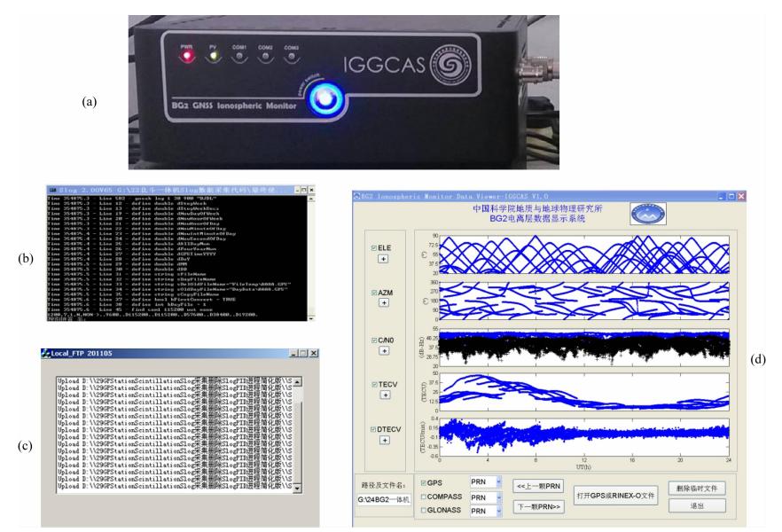Viewport: 782px width, 532px height.
Task: Expand the C/N0 plot with the plus button
Action: click(x=384, y=351)
